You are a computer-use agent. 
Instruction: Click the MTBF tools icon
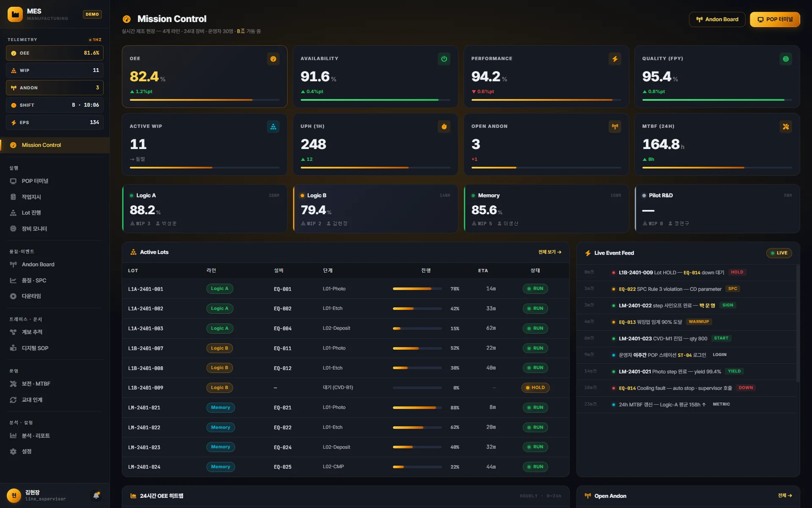tap(786, 127)
